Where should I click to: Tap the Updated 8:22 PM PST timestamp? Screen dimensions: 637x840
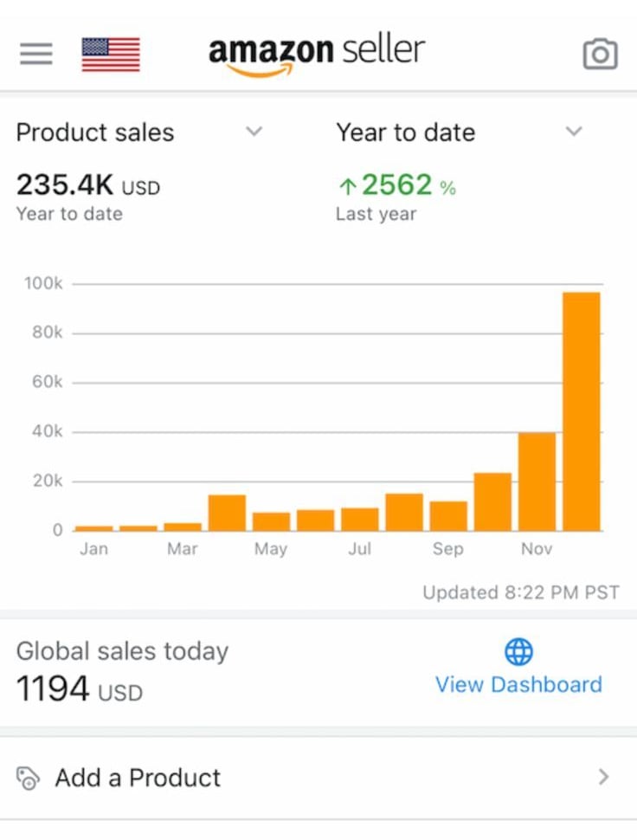coord(521,593)
